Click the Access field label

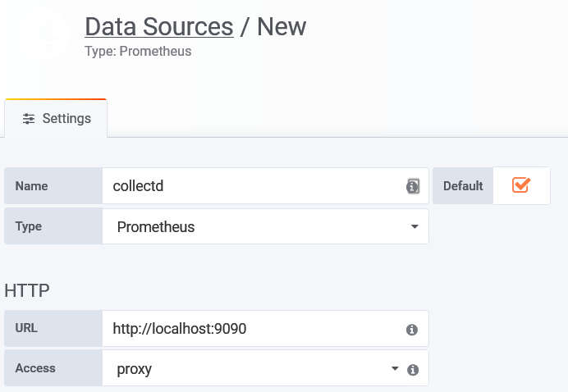tap(35, 368)
